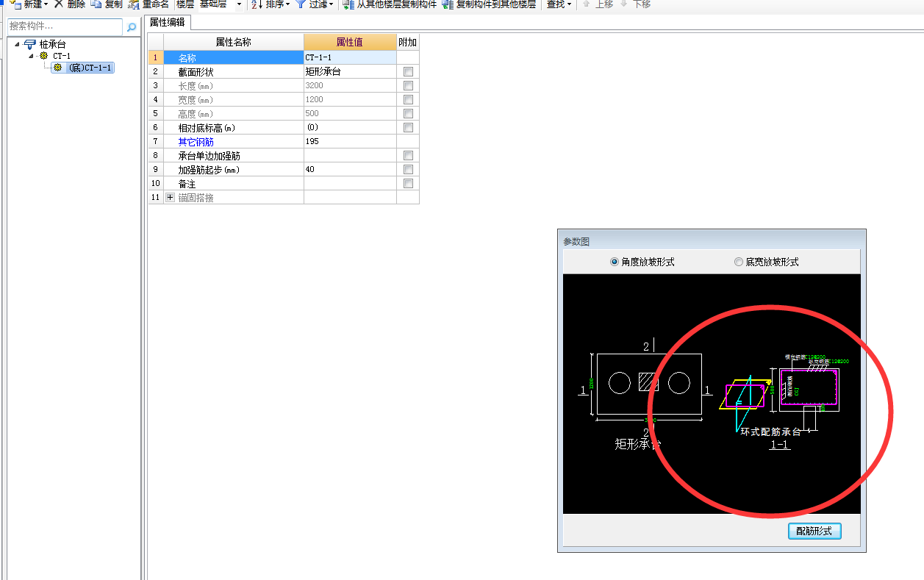
Task: Click the magnifier search icon
Action: [x=132, y=27]
